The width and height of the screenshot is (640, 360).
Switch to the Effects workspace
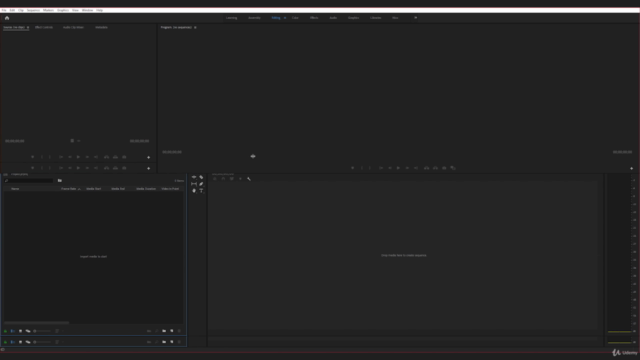314,18
